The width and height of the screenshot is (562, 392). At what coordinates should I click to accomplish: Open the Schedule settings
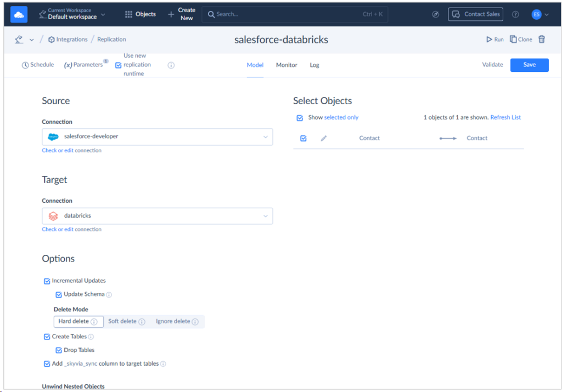(x=38, y=65)
